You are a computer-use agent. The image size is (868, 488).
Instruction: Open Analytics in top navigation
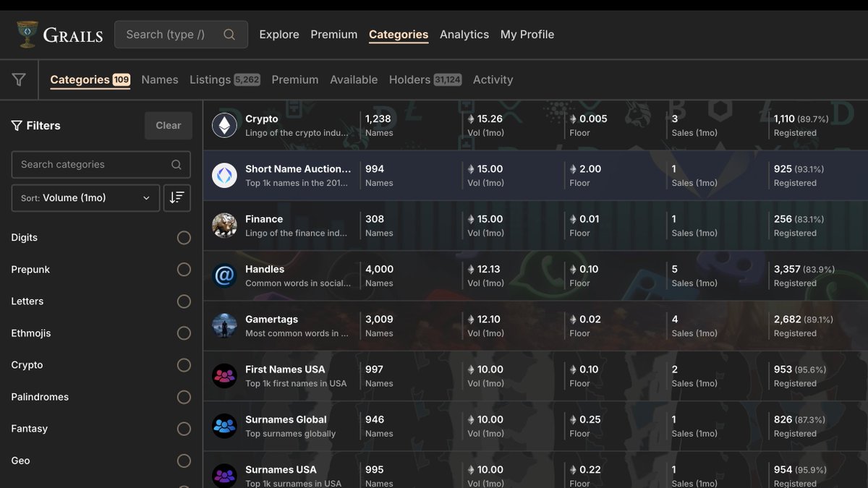pos(464,35)
